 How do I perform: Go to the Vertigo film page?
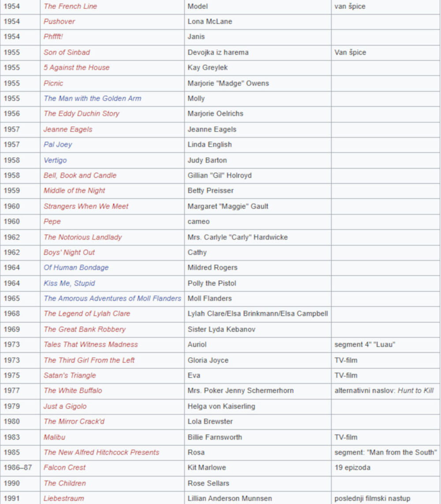click(x=55, y=160)
